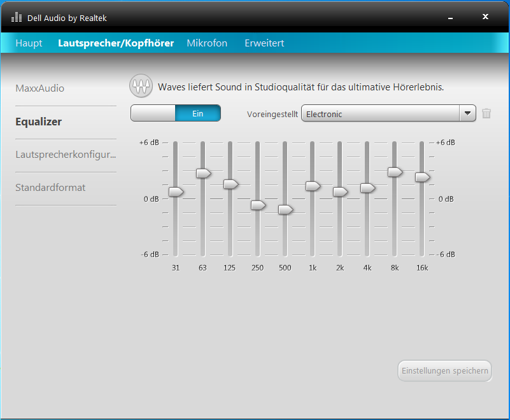The image size is (510, 420).
Task: Select Standardformat in the sidebar
Action: point(50,188)
